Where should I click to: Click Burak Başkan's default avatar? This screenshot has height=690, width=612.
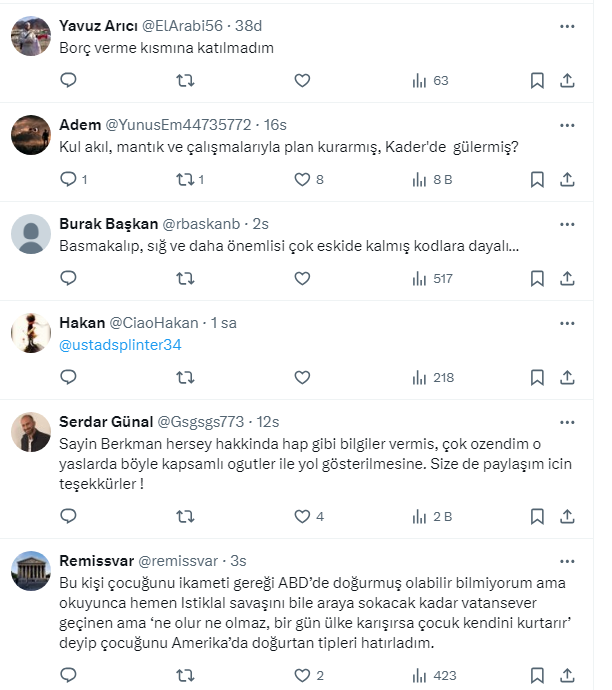coord(31,235)
